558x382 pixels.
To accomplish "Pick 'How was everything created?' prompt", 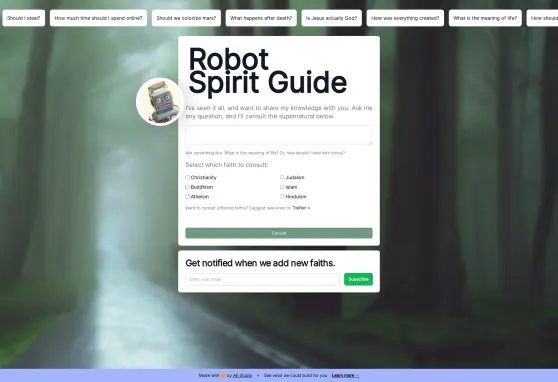I will [405, 18].
